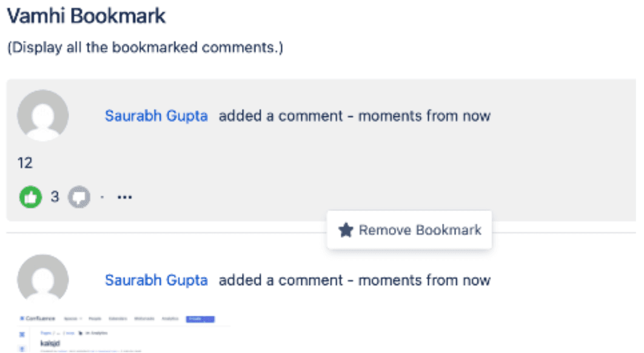Click the star icon in the Remove Bookmark popup
Image resolution: width=644 pixels, height=353 pixels.
pos(346,230)
